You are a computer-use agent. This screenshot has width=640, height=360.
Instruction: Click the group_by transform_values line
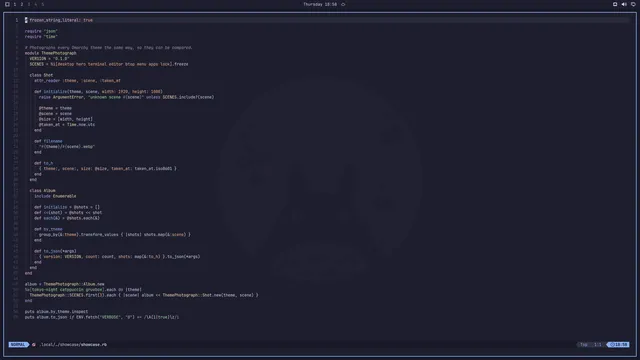pyautogui.click(x=115, y=235)
